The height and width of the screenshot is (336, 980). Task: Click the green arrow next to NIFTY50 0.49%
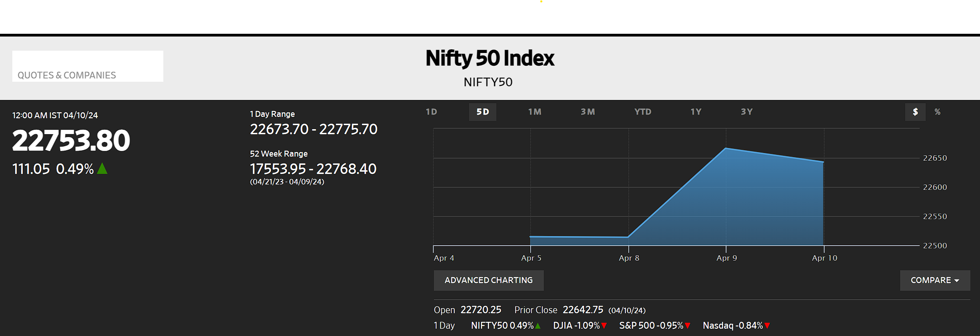537,325
